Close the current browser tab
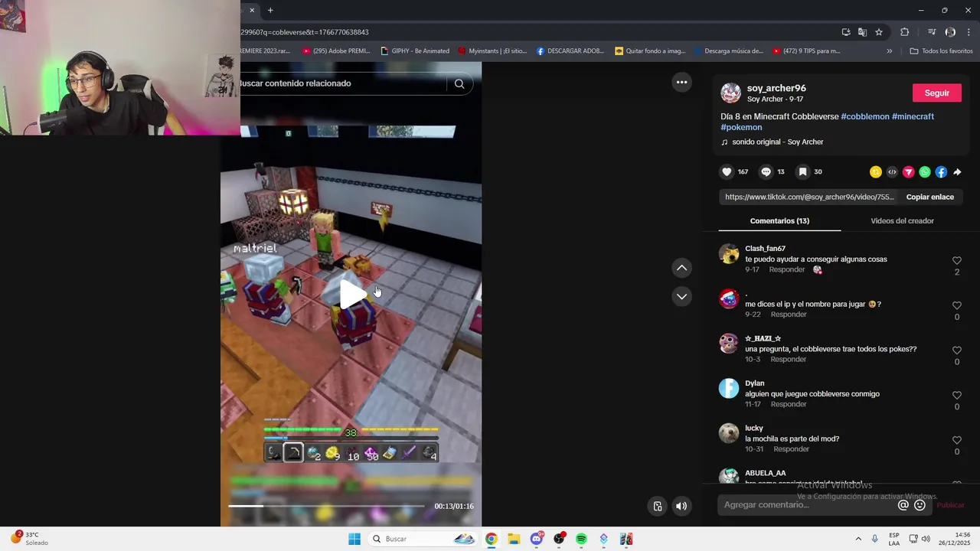This screenshot has height=551, width=980. click(x=252, y=10)
